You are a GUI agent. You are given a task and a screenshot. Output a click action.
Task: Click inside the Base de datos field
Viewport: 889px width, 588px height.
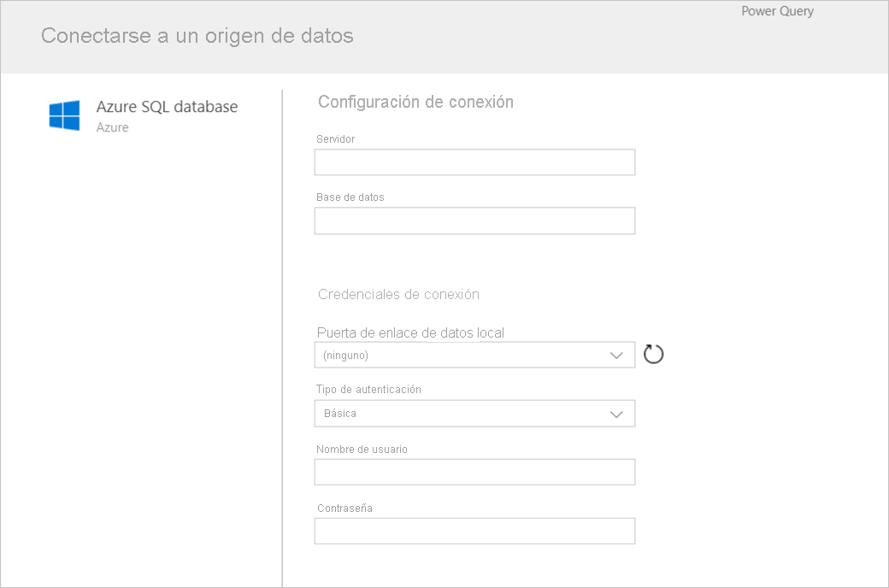[x=474, y=220]
